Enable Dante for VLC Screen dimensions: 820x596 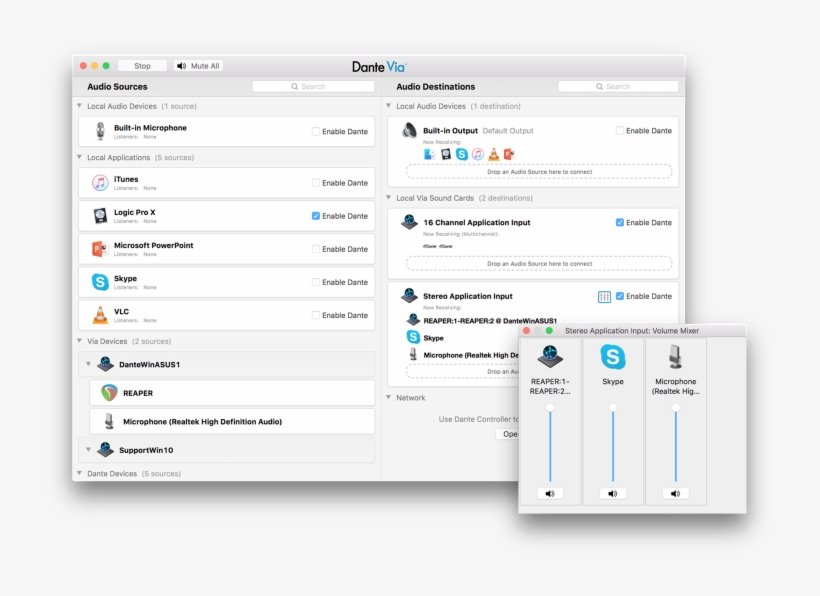[x=316, y=315]
